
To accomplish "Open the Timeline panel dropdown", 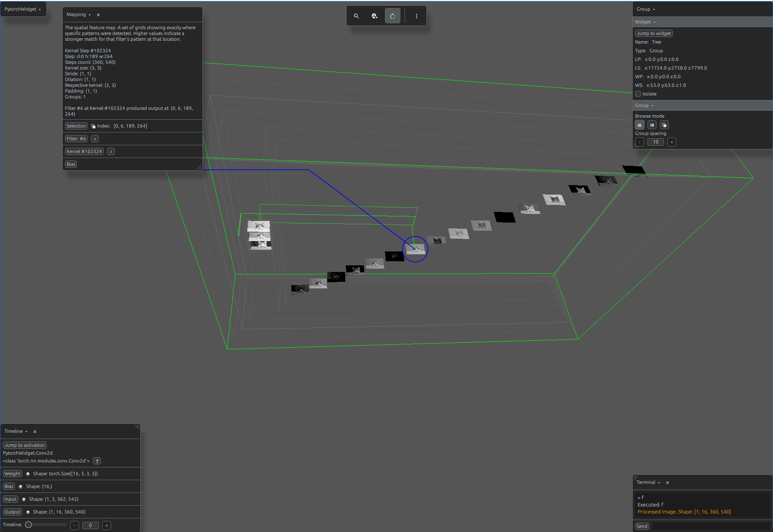I will coord(16,432).
